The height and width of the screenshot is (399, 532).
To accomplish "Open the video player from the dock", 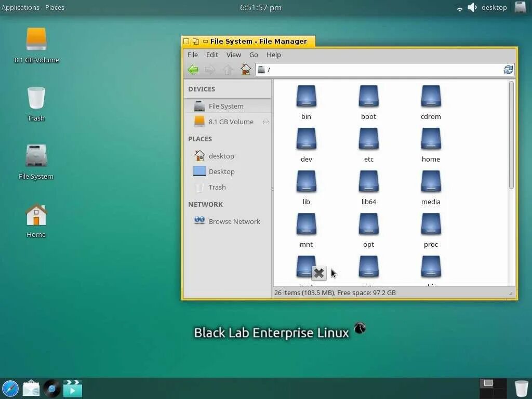I will 73,389.
